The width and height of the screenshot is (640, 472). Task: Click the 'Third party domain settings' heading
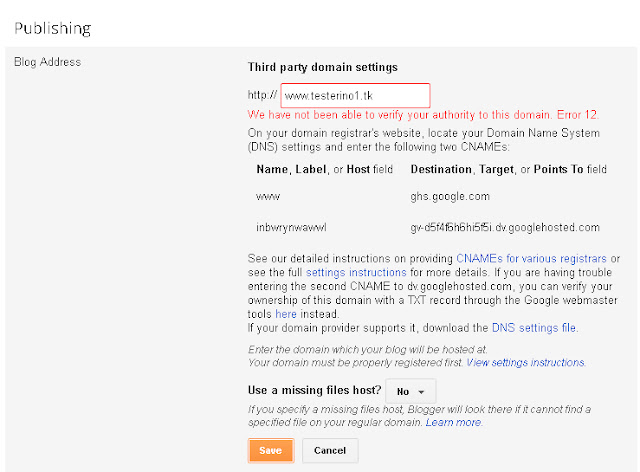(322, 67)
